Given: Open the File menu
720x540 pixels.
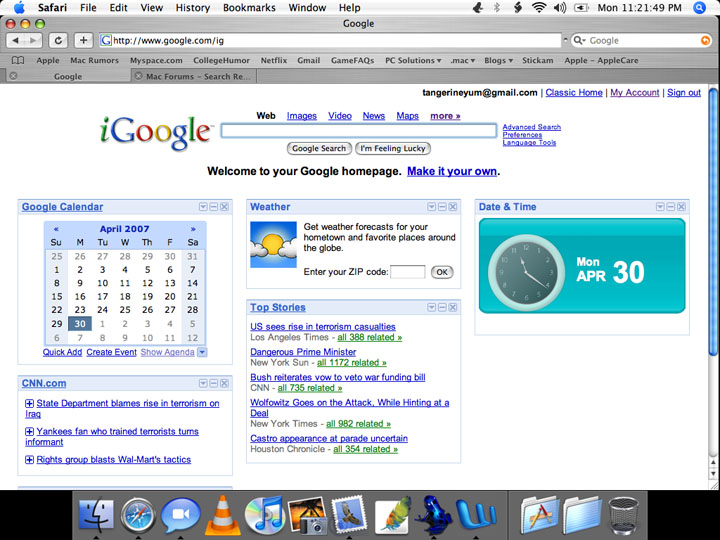Looking at the screenshot, I should [x=88, y=8].
